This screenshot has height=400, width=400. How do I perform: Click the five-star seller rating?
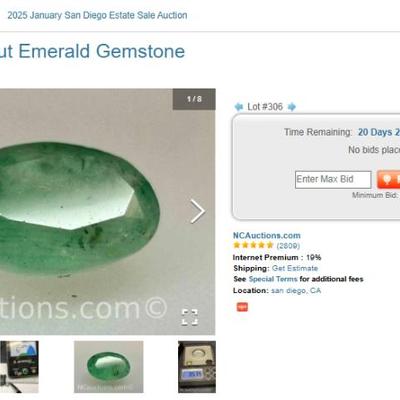(253, 245)
